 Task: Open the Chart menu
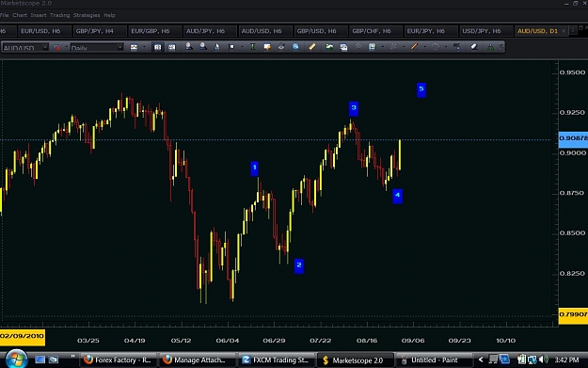point(20,15)
